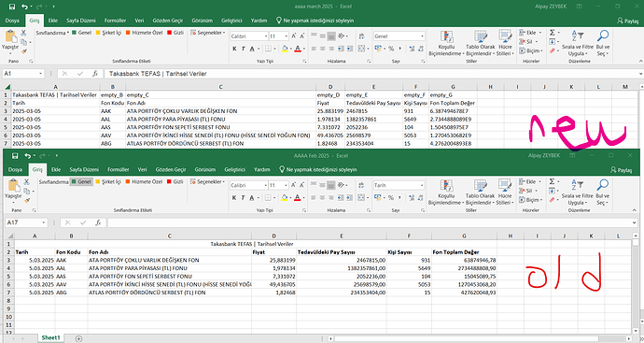Select Gizli classification label in march window
This screenshot has height=343, width=644.
pos(175,33)
